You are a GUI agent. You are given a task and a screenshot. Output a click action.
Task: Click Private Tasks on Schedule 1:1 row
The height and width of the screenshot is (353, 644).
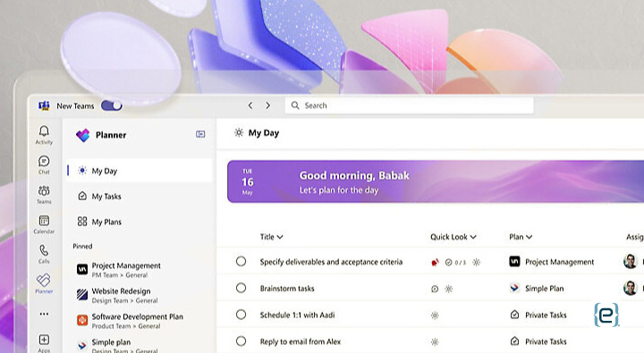tap(546, 315)
